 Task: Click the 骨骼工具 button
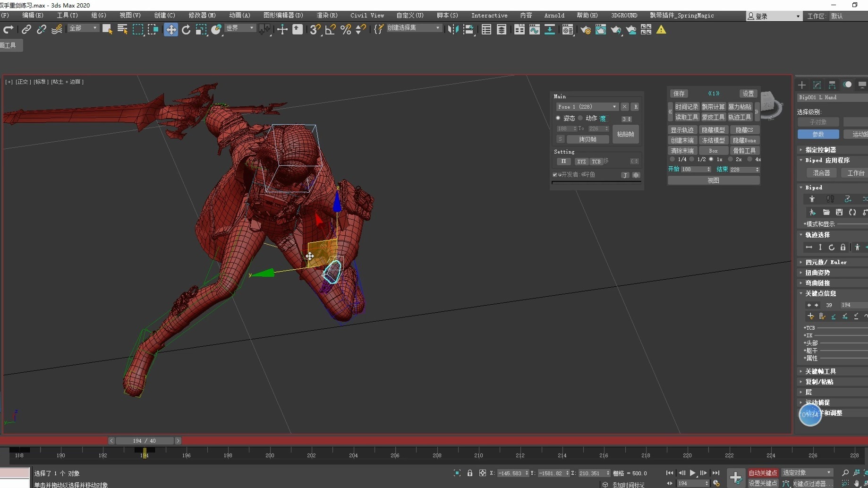744,151
